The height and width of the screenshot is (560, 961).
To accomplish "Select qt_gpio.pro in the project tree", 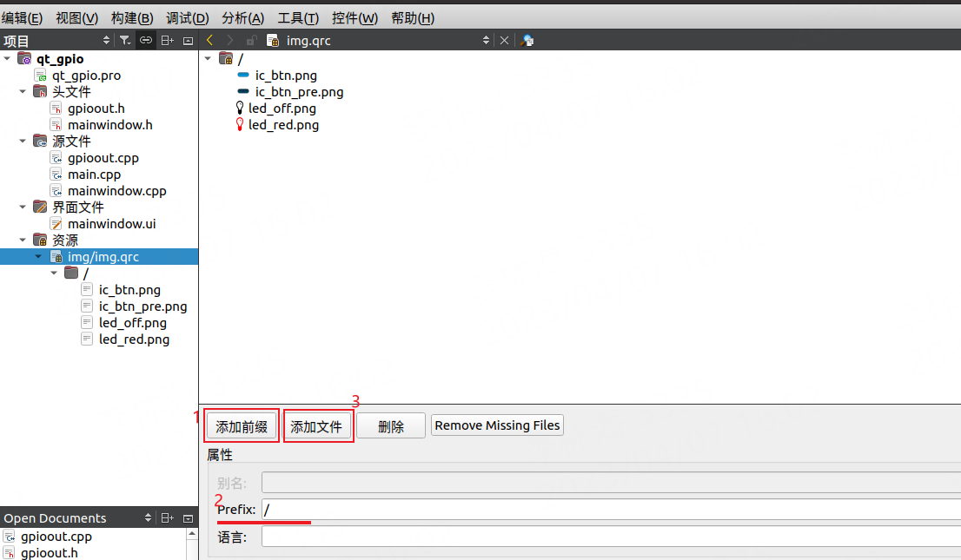I will (86, 76).
